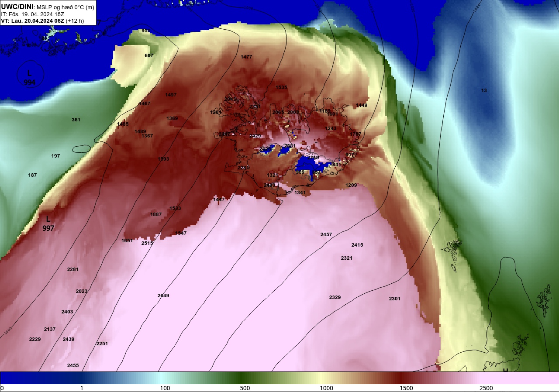Screen dimensions: 559x392
Task: Click the 607 height value
Action: [x=149, y=55]
